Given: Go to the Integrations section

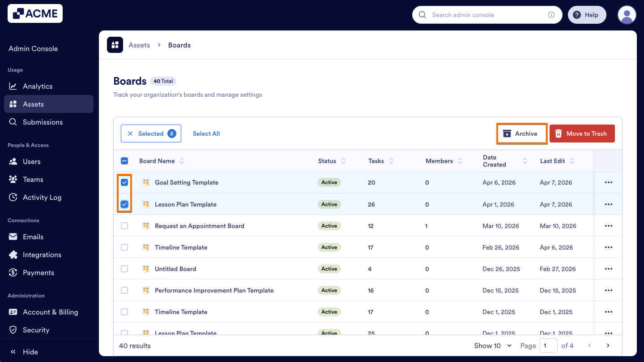Looking at the screenshot, I should (43, 254).
